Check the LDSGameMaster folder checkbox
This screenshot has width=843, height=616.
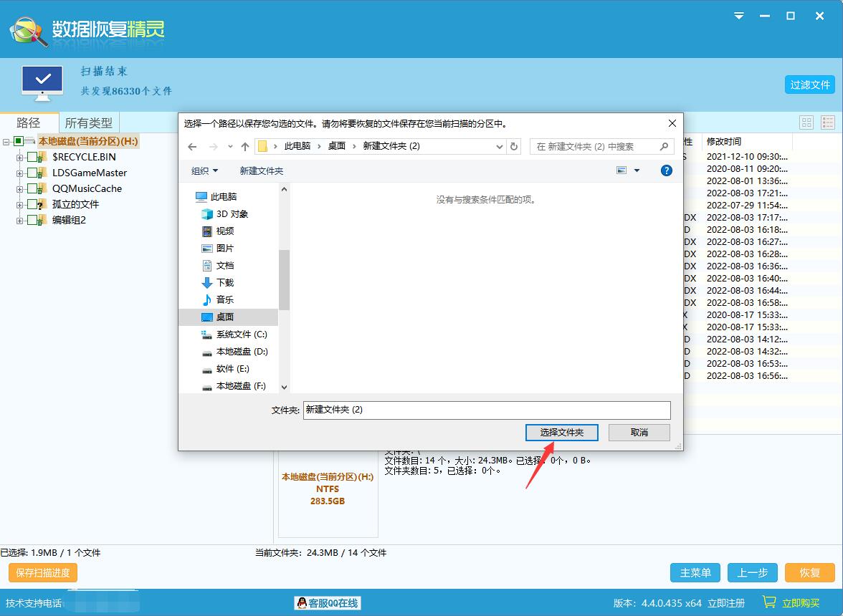pyautogui.click(x=32, y=173)
